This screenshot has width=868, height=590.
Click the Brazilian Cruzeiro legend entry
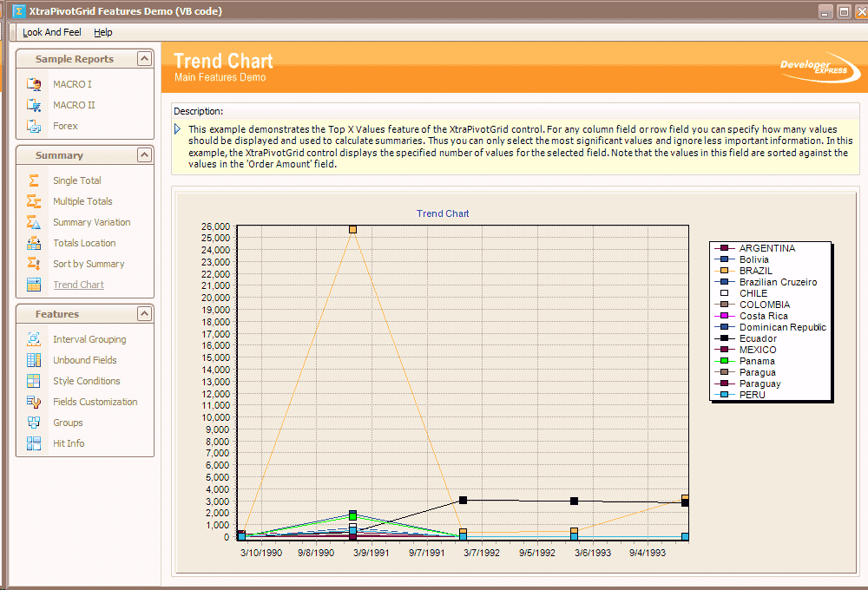pos(778,282)
